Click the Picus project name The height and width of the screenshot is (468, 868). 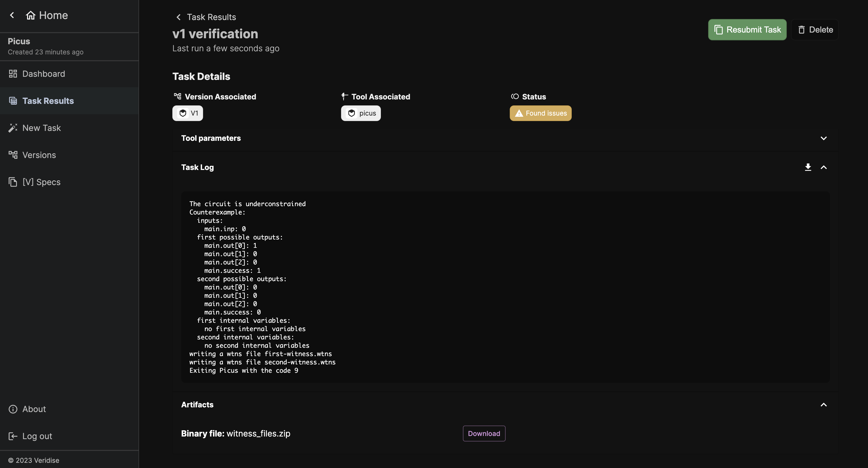[x=19, y=41]
